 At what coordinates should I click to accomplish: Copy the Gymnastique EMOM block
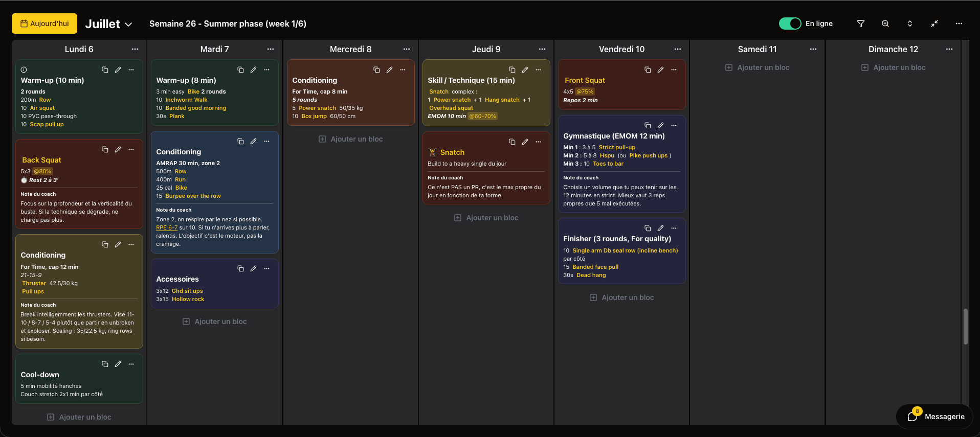tap(648, 125)
